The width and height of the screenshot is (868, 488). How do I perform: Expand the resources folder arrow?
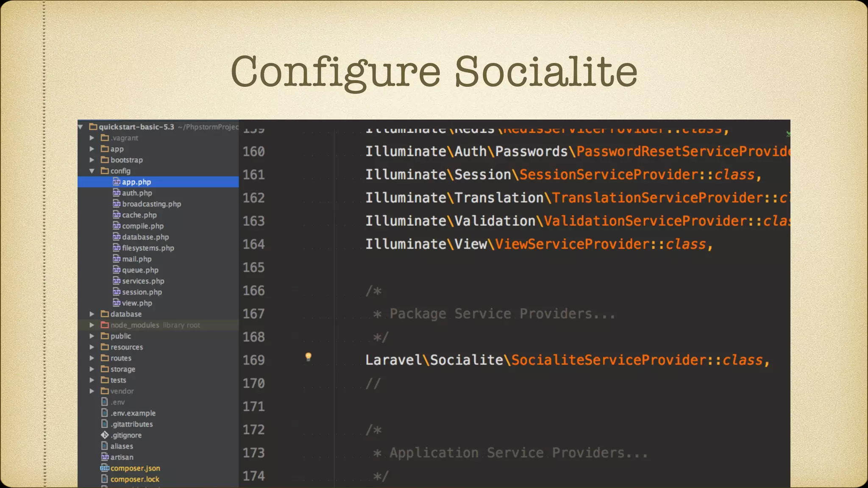(92, 347)
